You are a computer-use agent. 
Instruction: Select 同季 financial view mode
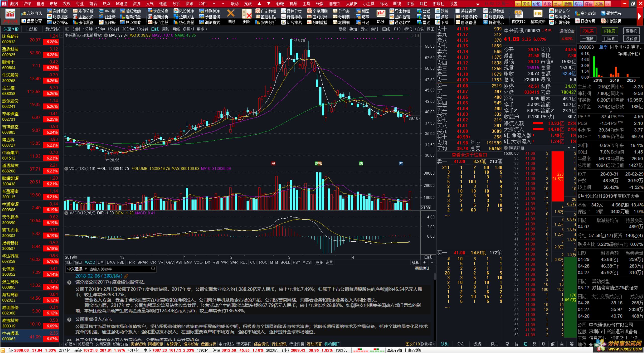tap(614, 47)
